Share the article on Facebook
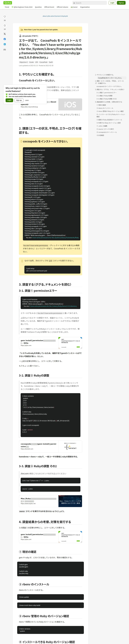 click(5, 39)
